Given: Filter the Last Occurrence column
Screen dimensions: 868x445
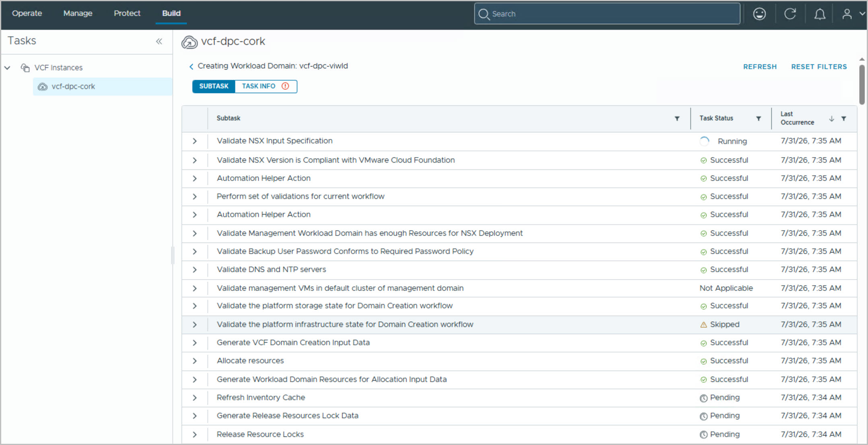Looking at the screenshot, I should coord(844,118).
